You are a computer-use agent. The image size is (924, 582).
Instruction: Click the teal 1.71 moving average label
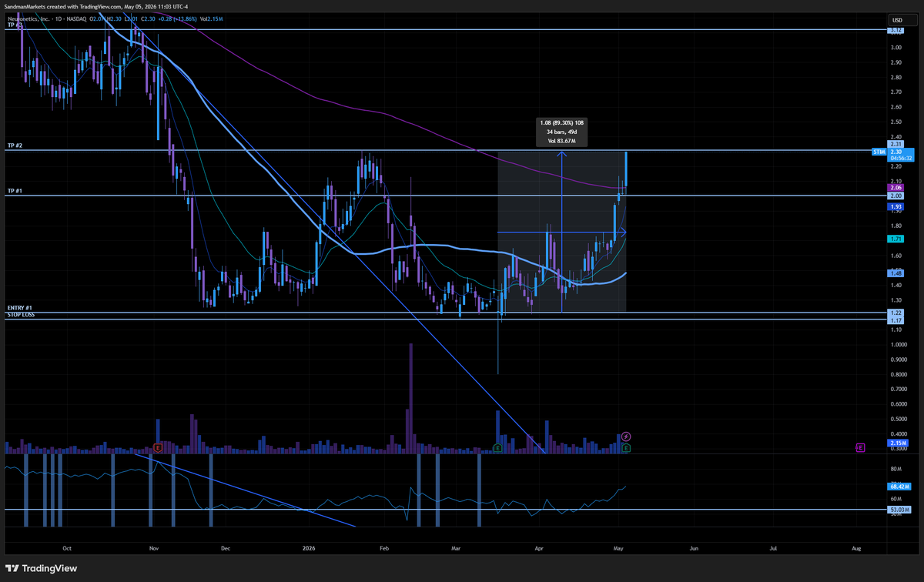click(896, 239)
